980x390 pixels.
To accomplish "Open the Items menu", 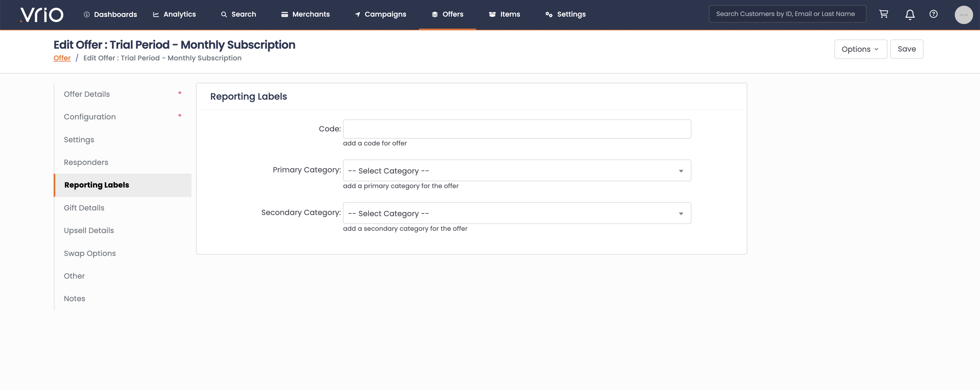I will point(504,14).
